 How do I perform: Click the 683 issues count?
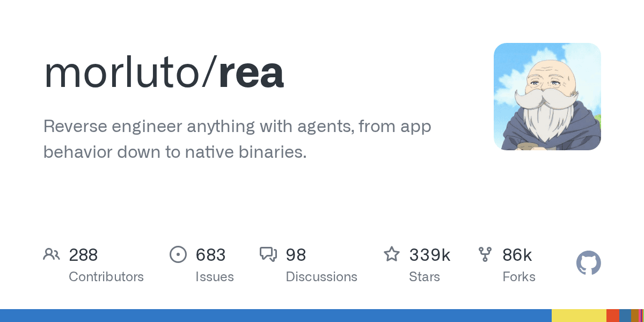pyautogui.click(x=210, y=255)
